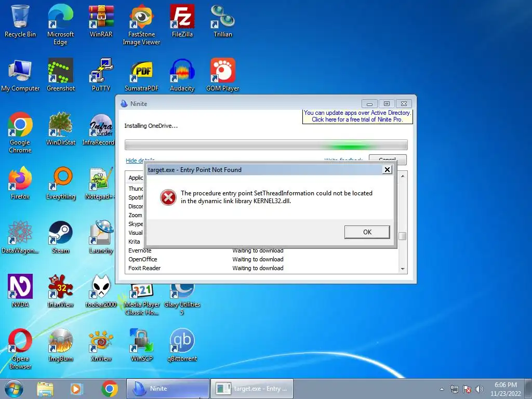Screen dimensions: 532x399
Task: Select the Evernote row in Ninite list
Action: point(262,250)
